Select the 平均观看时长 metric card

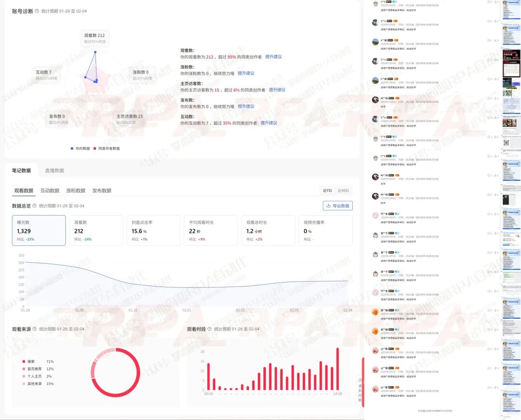tap(210, 230)
